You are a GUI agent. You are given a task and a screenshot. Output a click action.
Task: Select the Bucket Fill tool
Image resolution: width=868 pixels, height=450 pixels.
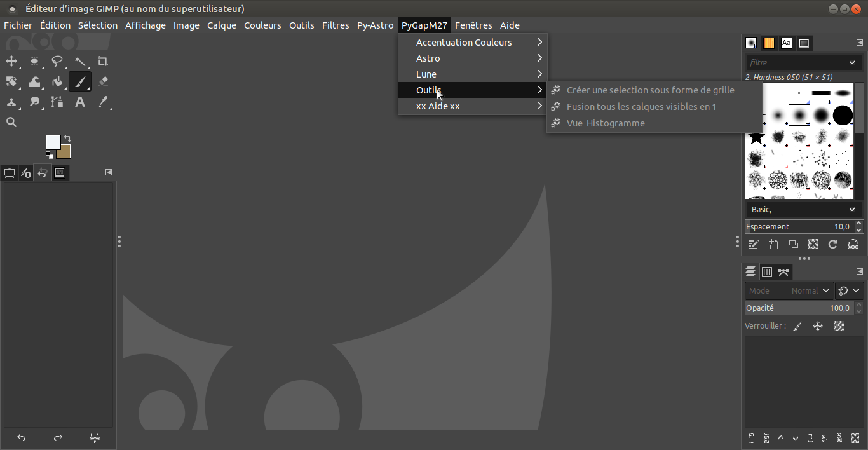57,82
